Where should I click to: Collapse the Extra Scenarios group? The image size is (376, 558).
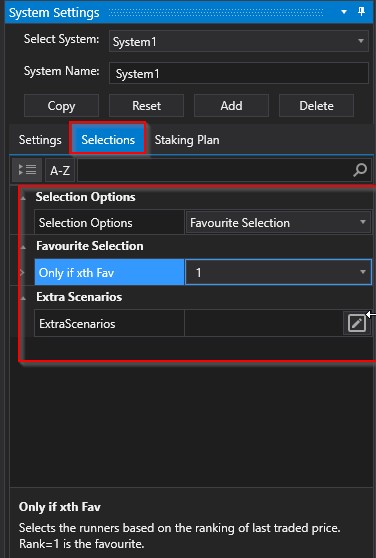tap(23, 298)
